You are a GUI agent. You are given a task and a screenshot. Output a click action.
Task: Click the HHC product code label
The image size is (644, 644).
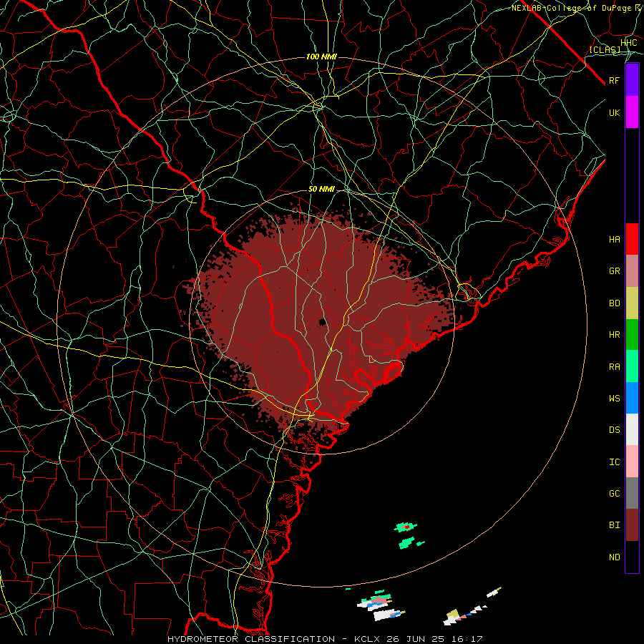[628, 43]
